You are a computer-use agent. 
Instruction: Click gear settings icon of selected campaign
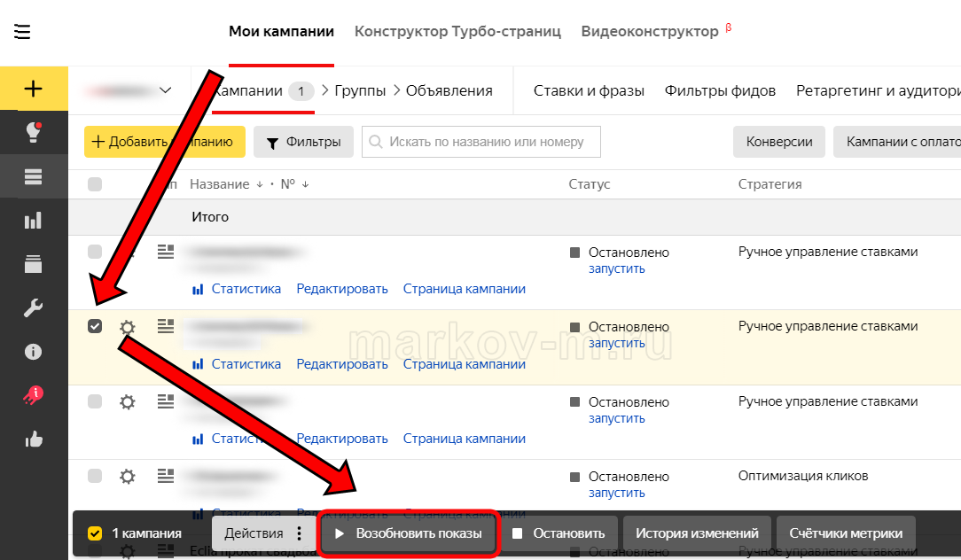(x=128, y=327)
